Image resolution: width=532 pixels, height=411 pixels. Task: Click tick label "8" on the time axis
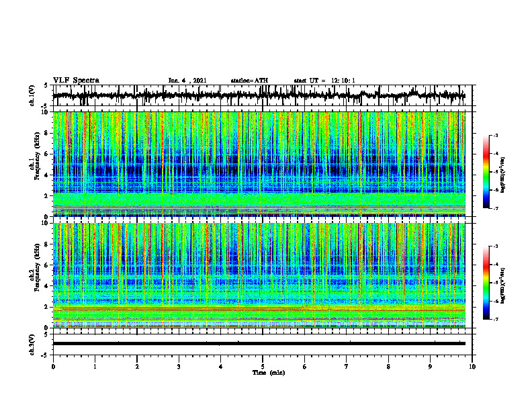(x=388, y=367)
